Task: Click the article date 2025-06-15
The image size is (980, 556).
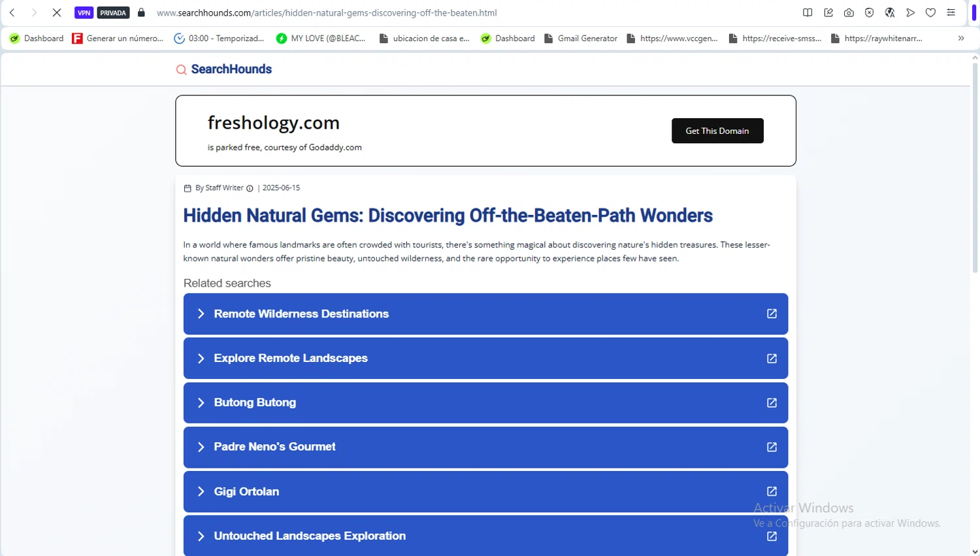Action: [x=281, y=188]
